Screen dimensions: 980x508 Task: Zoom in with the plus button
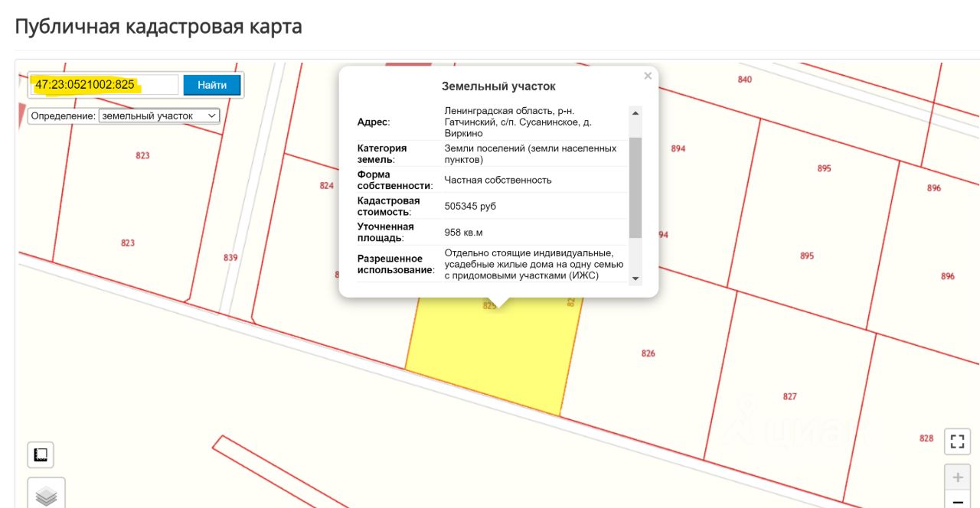click(x=957, y=478)
